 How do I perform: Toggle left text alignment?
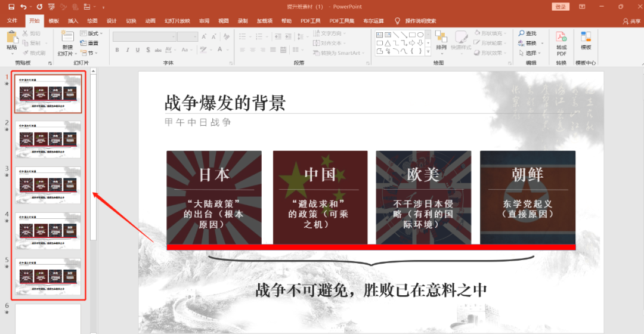click(x=242, y=50)
